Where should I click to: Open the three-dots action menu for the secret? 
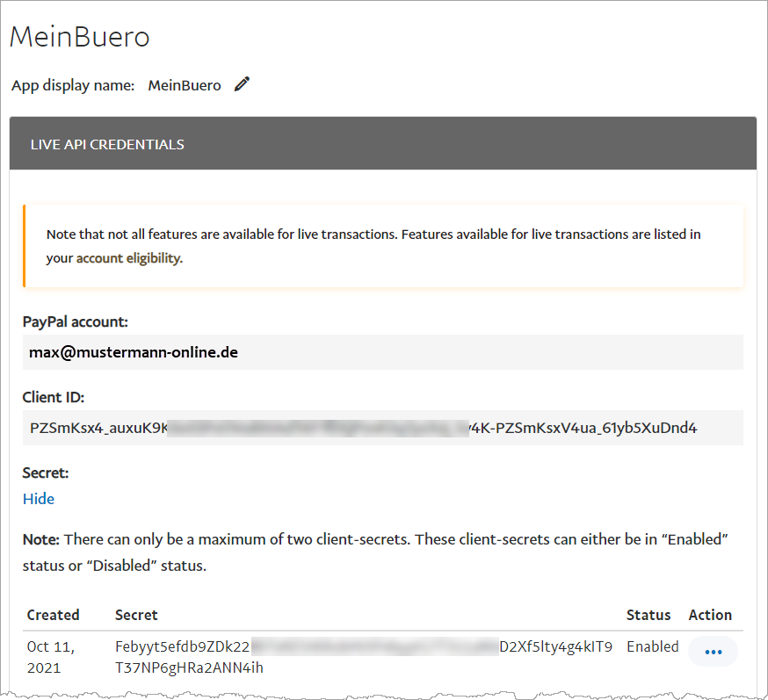713,652
